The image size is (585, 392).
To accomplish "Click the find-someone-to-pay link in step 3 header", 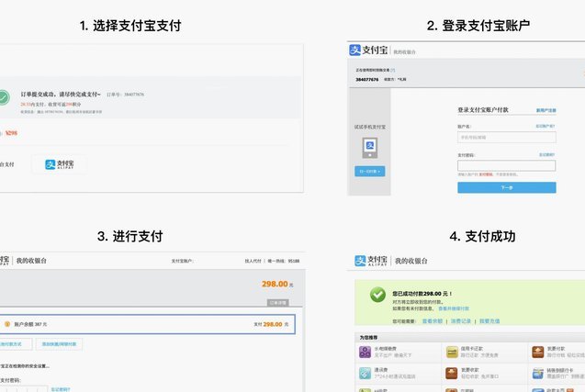I will coord(253,261).
